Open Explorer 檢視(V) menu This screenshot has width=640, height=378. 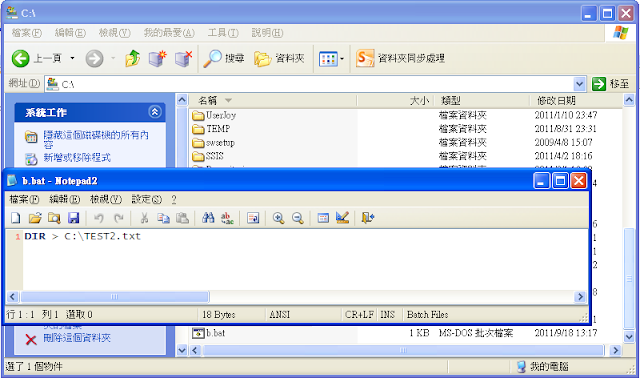pos(114,33)
